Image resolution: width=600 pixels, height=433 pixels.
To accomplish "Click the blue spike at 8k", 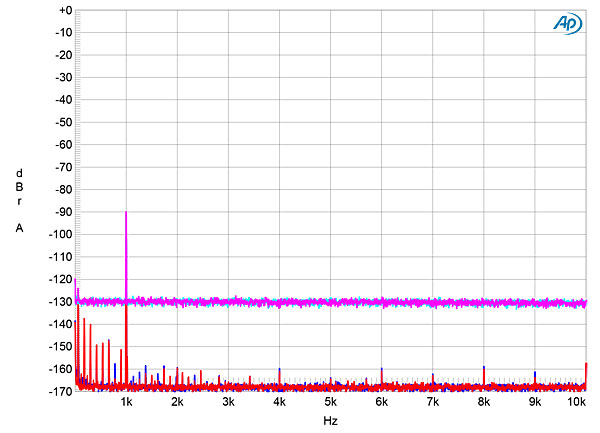I will click(x=484, y=369).
